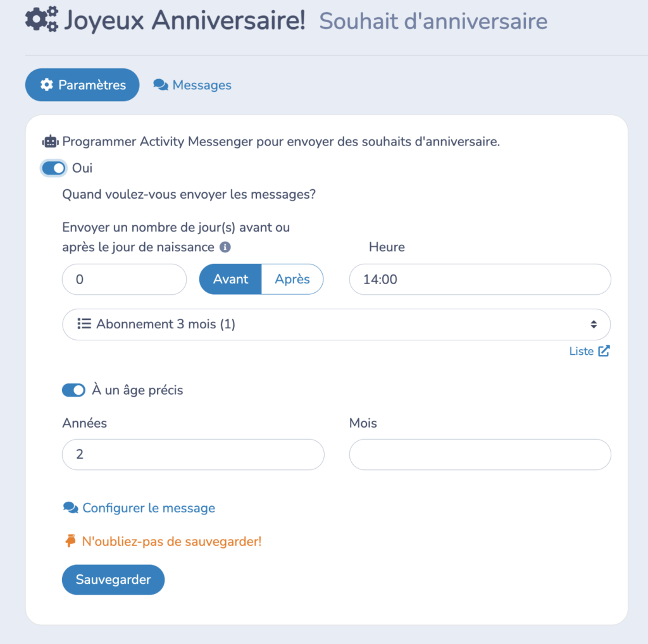
Task: Switch to the Paramètres tab
Action: point(82,84)
